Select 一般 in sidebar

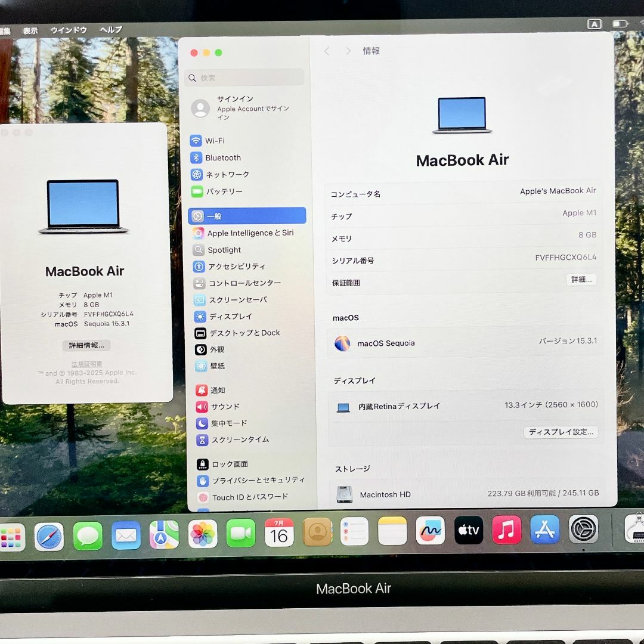coord(247,216)
